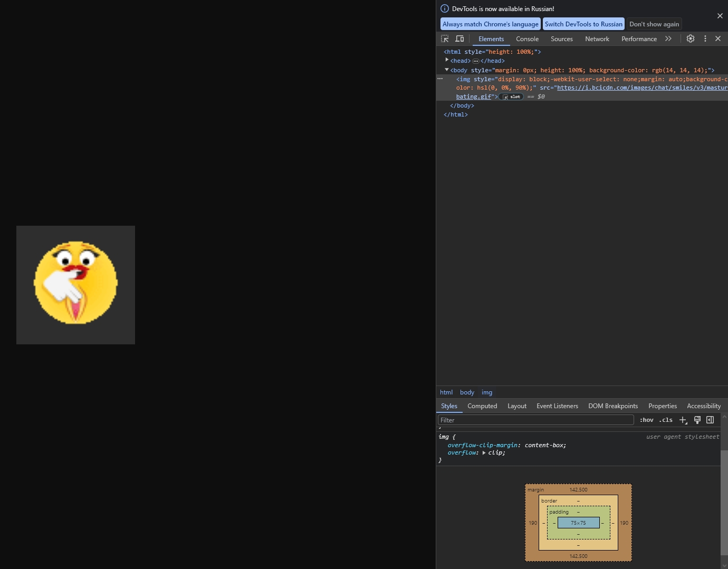
Task: Click the emoji GIF image on the page
Action: point(75,285)
